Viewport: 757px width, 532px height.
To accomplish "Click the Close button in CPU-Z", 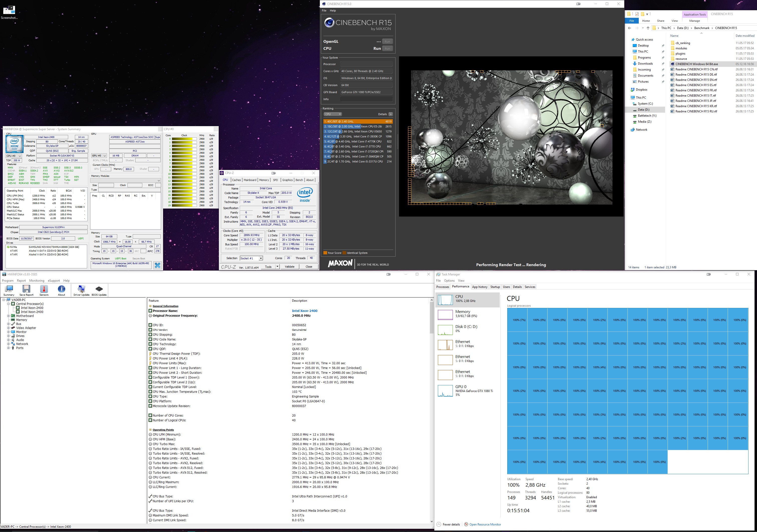I will [309, 267].
